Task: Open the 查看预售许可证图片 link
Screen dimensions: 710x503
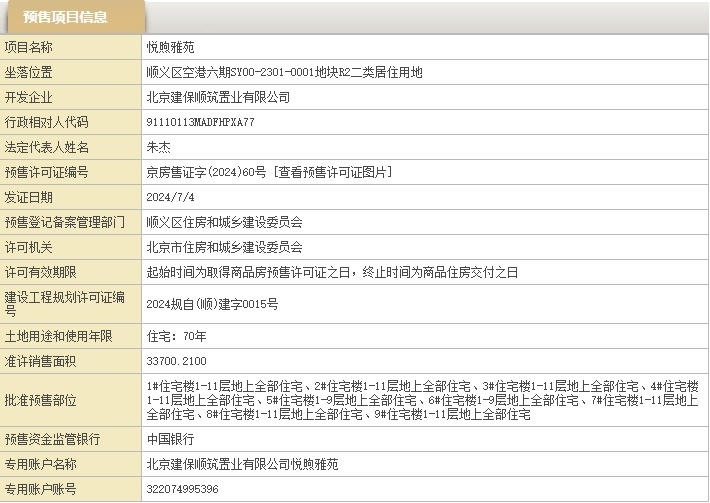Action: (x=332, y=172)
